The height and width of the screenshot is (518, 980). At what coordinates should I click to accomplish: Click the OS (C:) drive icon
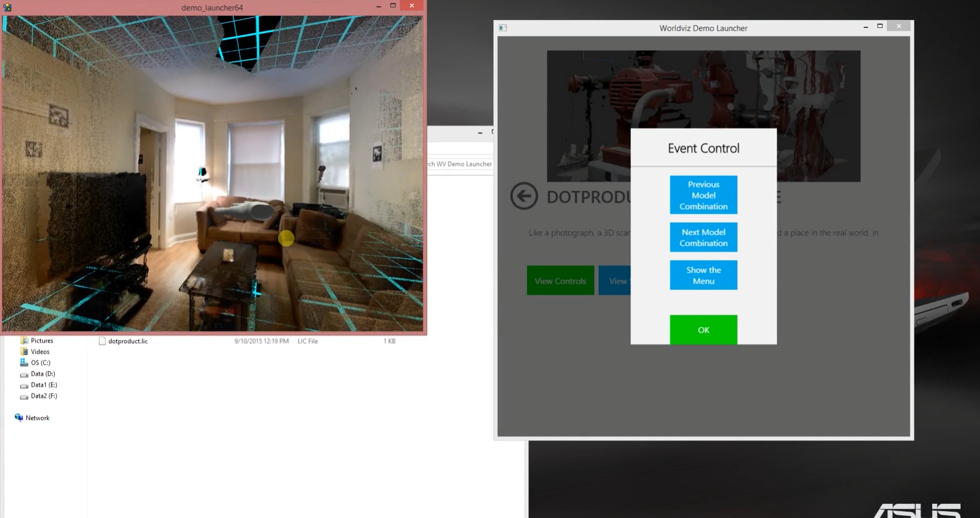tap(24, 362)
